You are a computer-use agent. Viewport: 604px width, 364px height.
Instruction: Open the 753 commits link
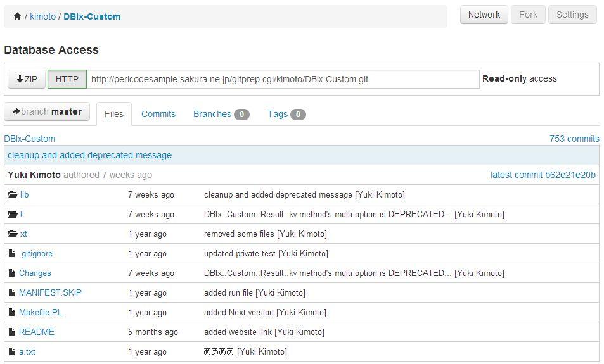[x=574, y=139]
